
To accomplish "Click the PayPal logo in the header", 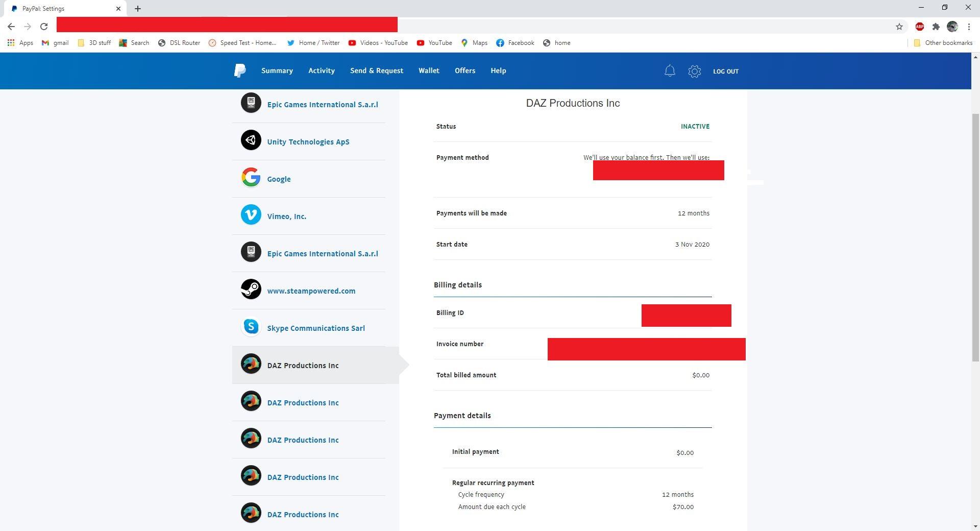I will pyautogui.click(x=240, y=70).
